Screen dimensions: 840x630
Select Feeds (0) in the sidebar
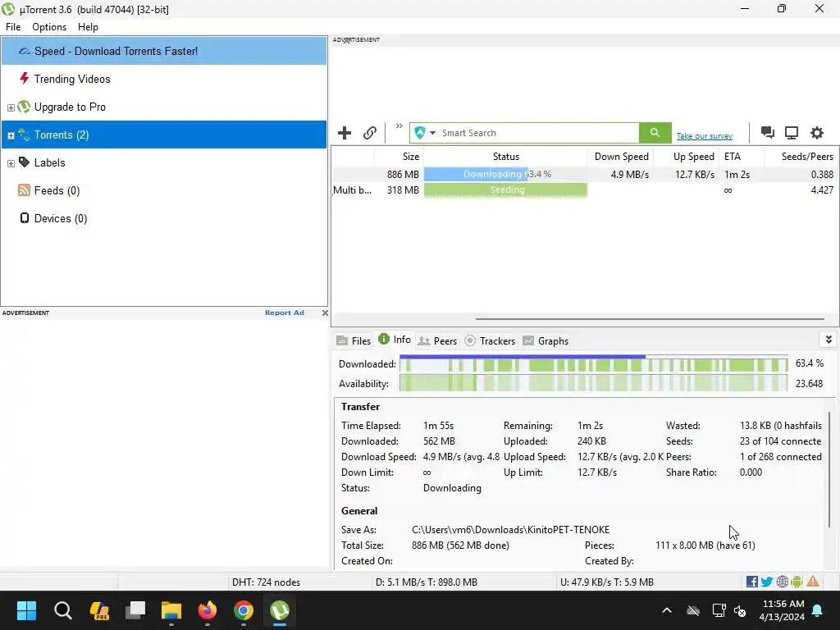[x=164, y=190]
